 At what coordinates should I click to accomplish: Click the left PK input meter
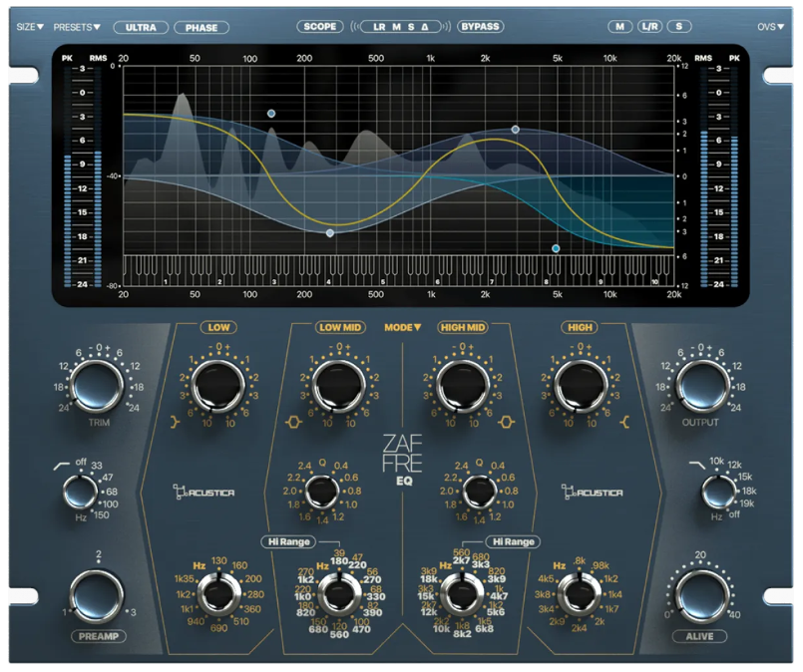tap(68, 176)
